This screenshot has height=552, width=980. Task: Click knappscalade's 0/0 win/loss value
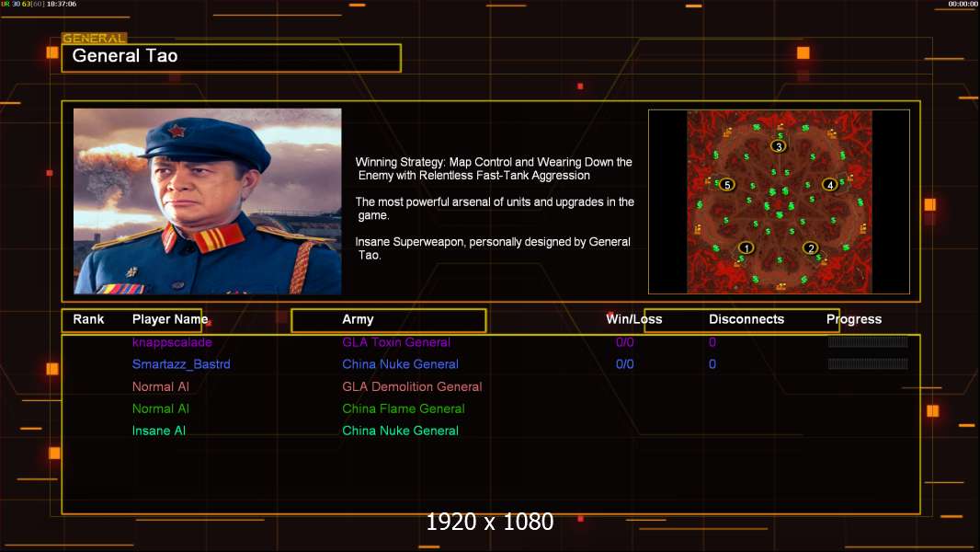(x=625, y=342)
